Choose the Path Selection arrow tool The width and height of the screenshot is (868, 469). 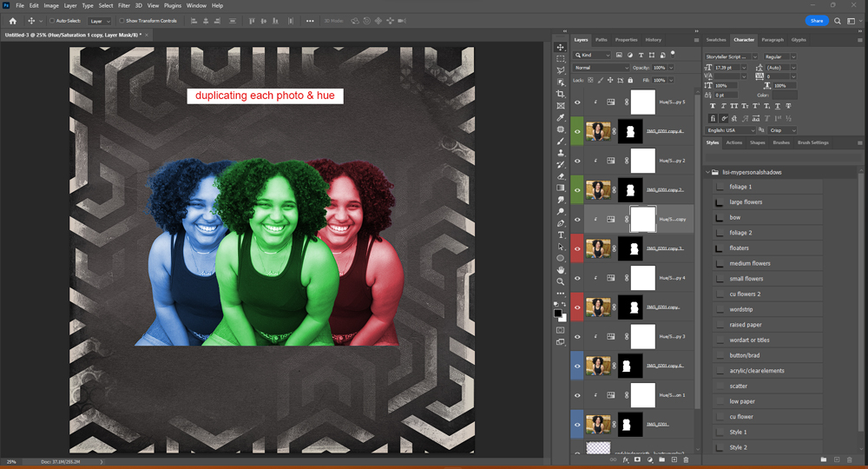(560, 247)
